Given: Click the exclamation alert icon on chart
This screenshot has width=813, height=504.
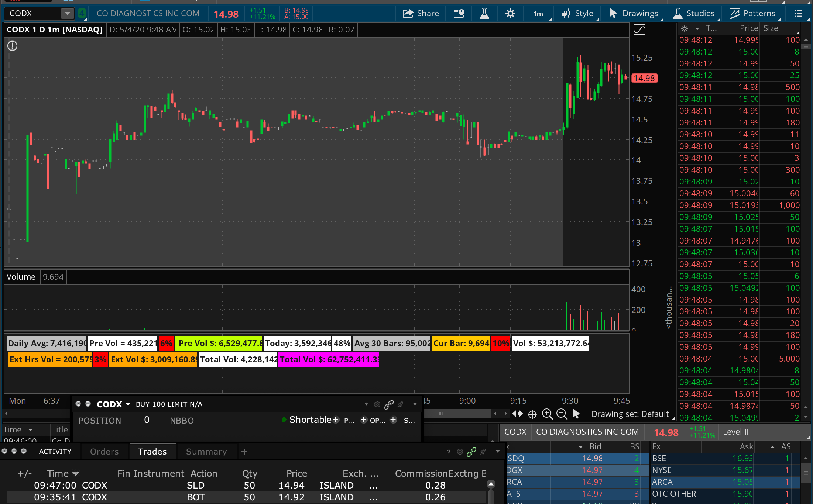Looking at the screenshot, I should pos(13,46).
